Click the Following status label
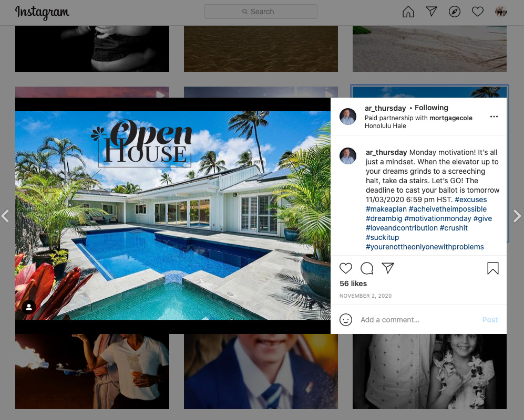Viewport: 524px width, 420px height. 431,108
